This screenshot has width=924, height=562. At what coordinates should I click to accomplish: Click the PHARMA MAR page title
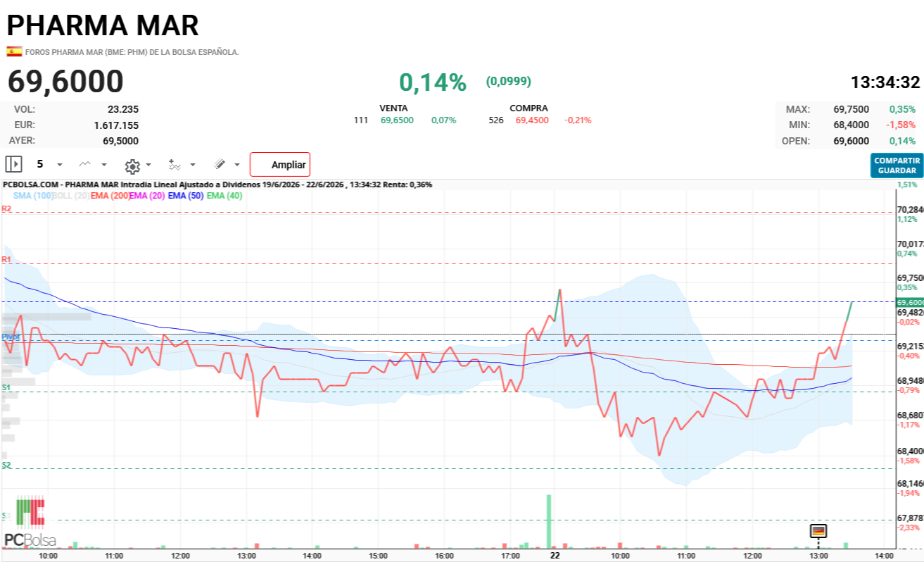pos(103,25)
